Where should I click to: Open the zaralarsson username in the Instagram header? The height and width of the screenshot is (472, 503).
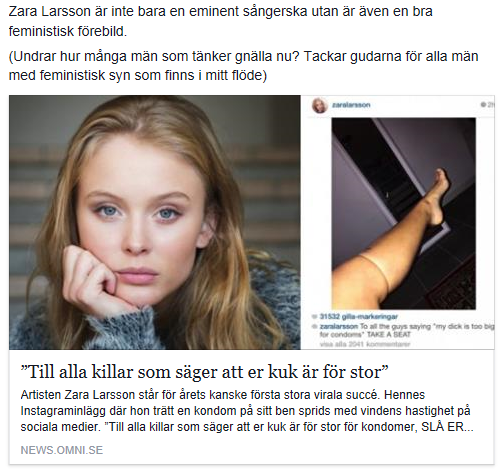pyautogui.click(x=351, y=105)
